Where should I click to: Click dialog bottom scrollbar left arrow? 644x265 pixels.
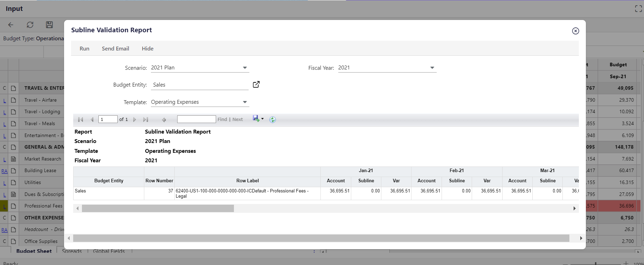(x=69, y=238)
